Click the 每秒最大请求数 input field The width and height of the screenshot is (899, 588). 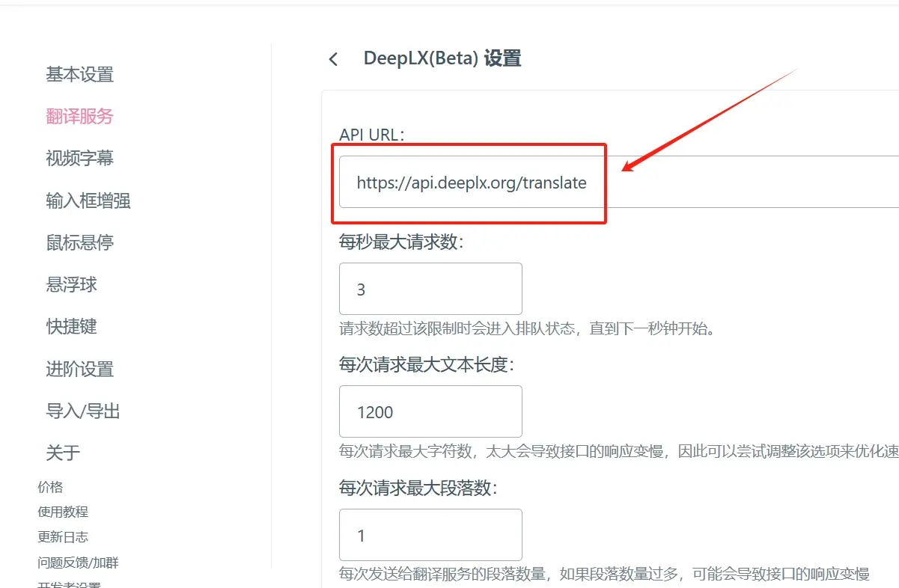click(x=430, y=289)
